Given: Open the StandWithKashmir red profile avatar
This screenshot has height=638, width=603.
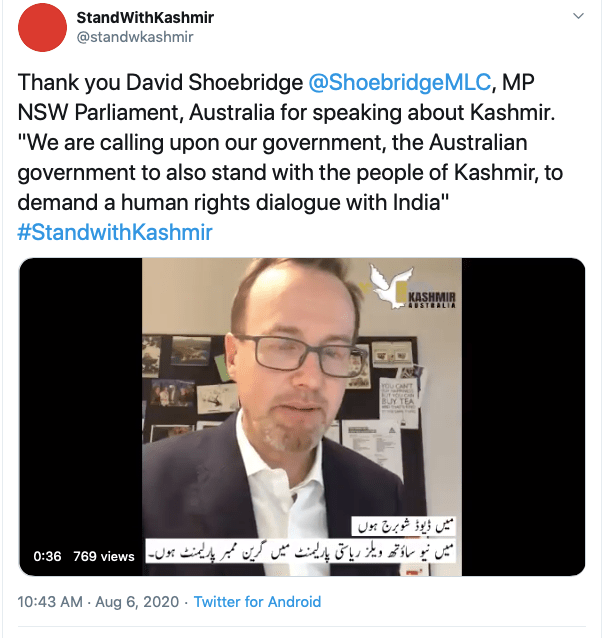Looking at the screenshot, I should (42, 27).
